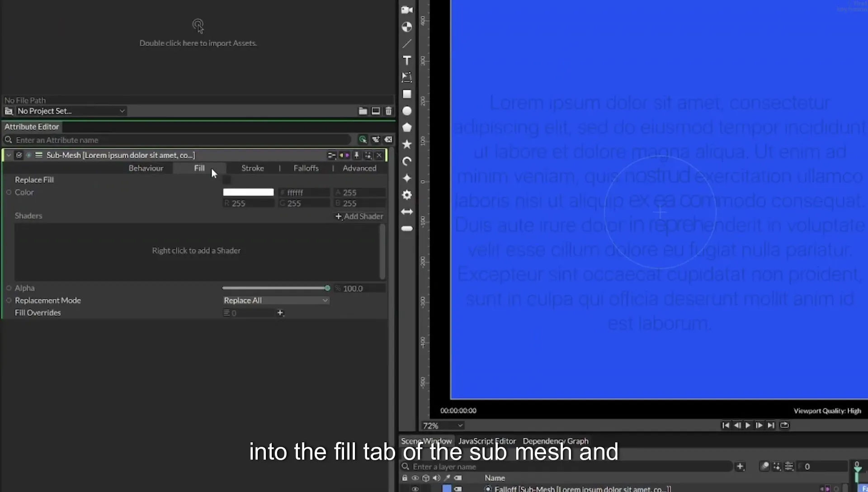Switch to the Advanced tab

tap(359, 168)
